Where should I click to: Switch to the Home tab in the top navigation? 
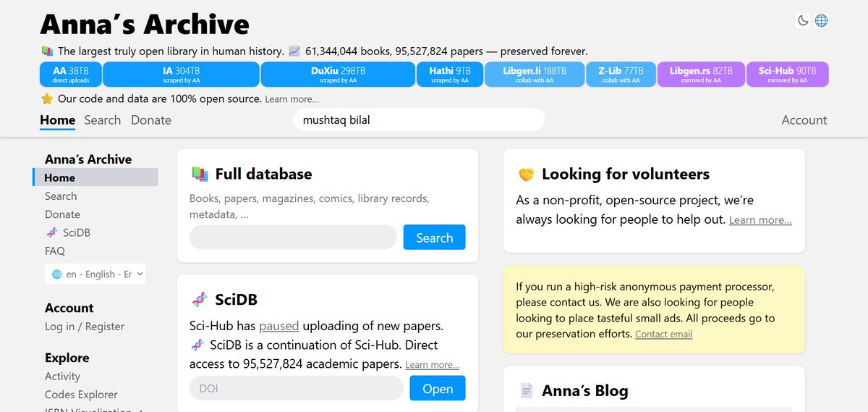(58, 120)
